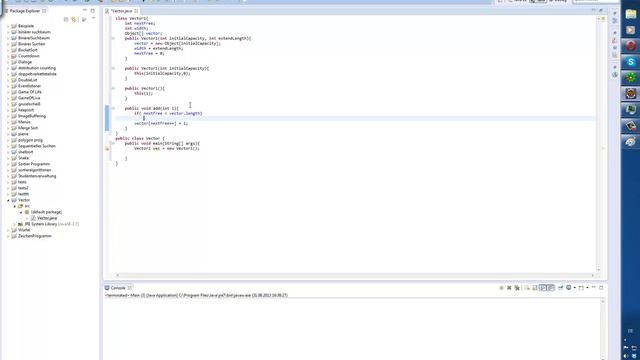Viewport: 640px width, 360px height.
Task: Collapse all projects in Package Explorer
Action: click(66, 19)
